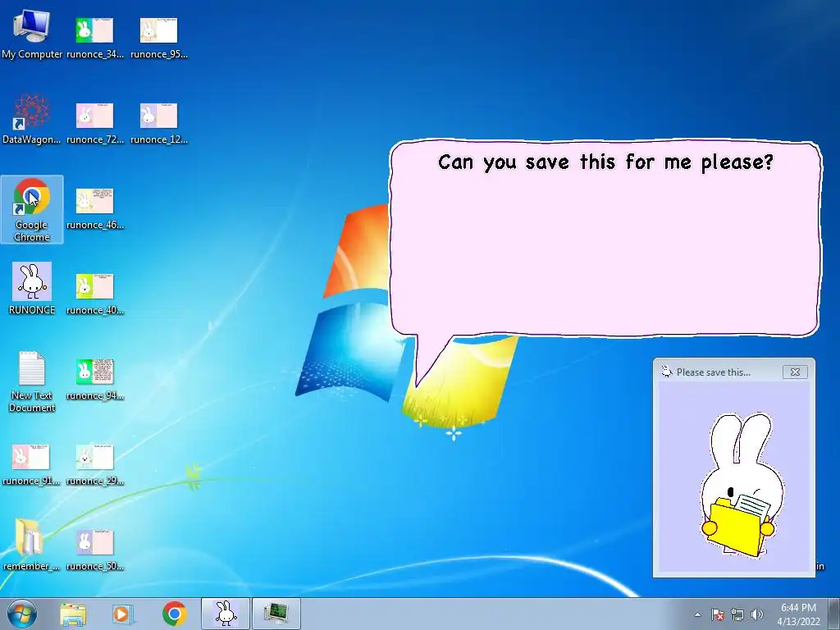Image resolution: width=840 pixels, height=630 pixels.
Task: Select the runonce_91 image file
Action: coord(31,463)
